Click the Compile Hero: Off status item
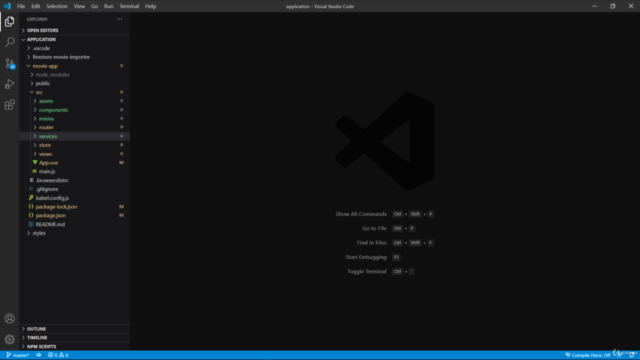Screen dimensions: 640x360 coord(588,355)
